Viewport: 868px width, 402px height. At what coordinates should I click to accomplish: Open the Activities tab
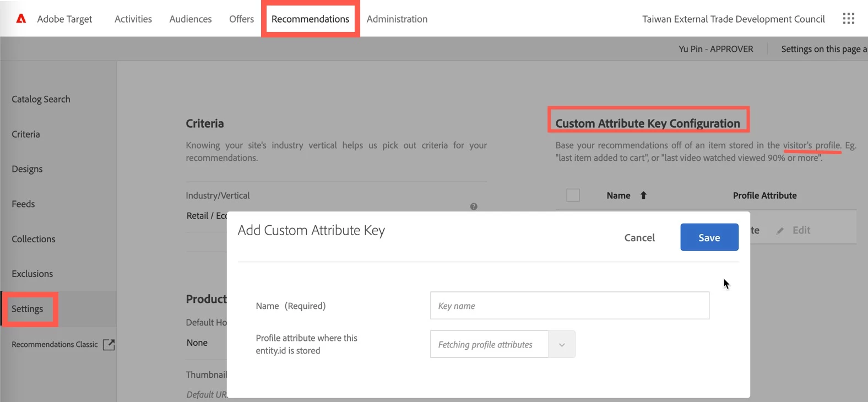click(x=133, y=19)
